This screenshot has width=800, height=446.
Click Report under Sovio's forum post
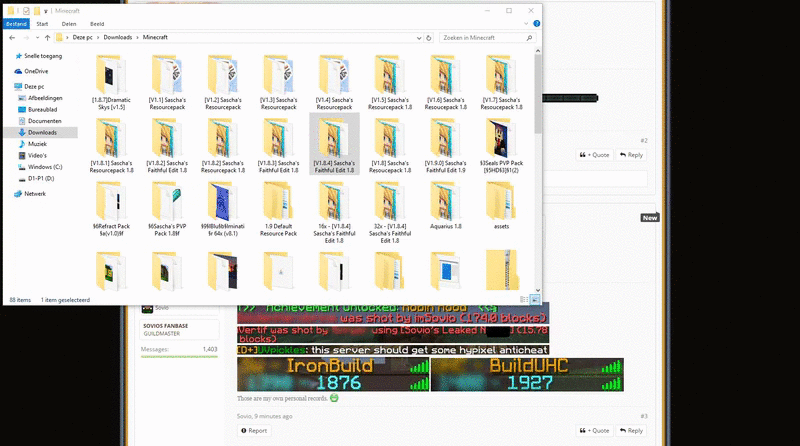click(x=254, y=431)
